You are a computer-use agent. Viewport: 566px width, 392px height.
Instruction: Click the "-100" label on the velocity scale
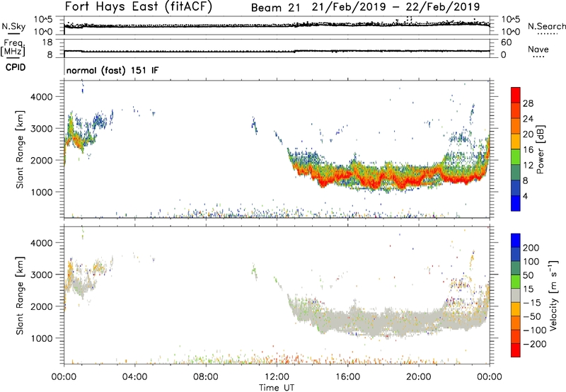coord(534,330)
